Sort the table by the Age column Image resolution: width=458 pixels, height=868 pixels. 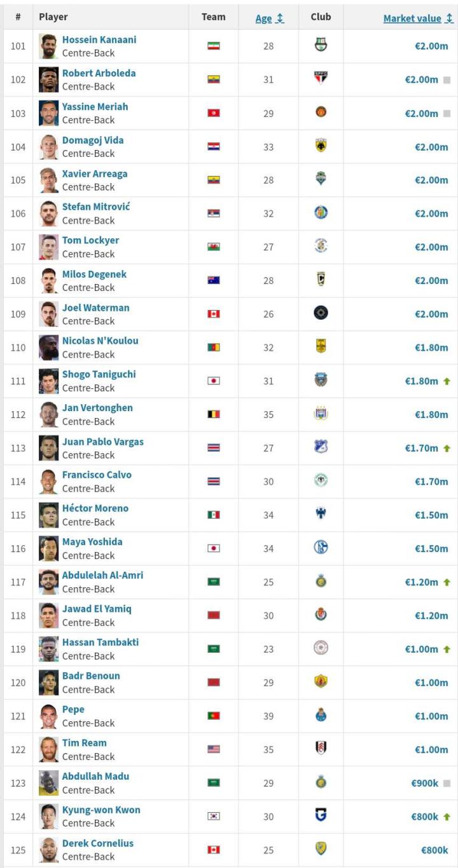[x=270, y=18]
